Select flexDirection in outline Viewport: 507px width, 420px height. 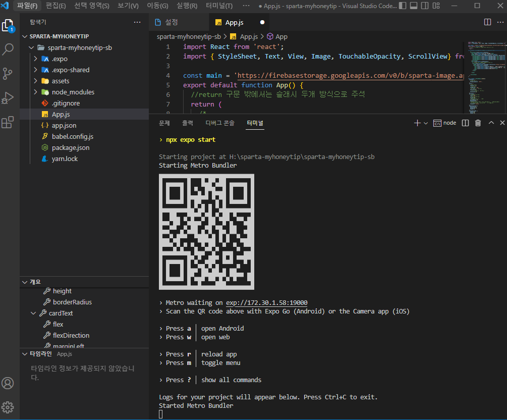click(x=84, y=335)
